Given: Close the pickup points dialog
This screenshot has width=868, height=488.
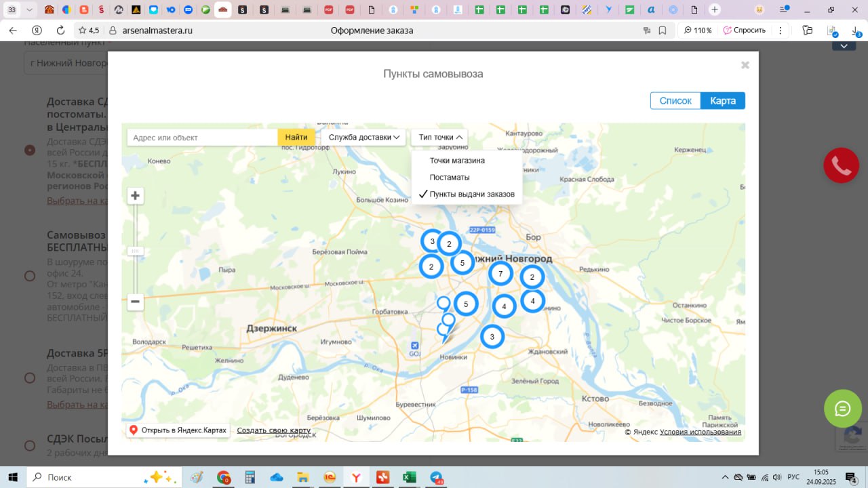Looking at the screenshot, I should 745,65.
